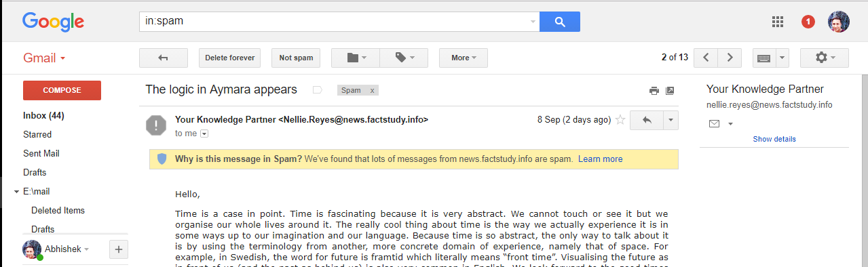
Task: Click the input tools keyboard icon
Action: (x=764, y=58)
